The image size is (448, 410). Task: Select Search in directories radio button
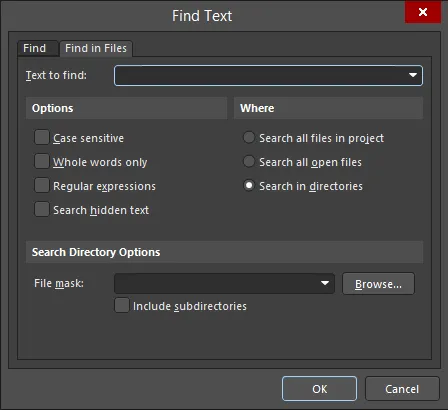tap(249, 186)
